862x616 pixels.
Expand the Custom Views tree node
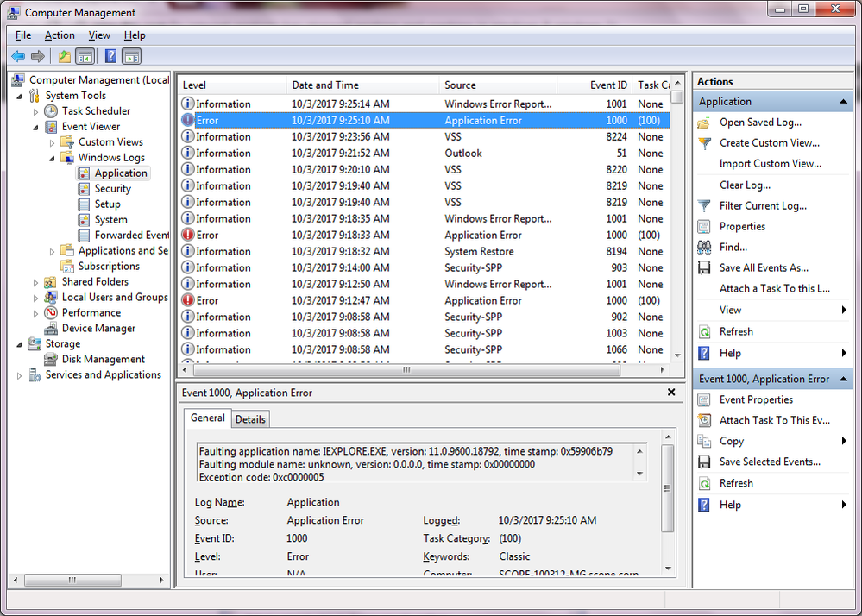point(53,143)
